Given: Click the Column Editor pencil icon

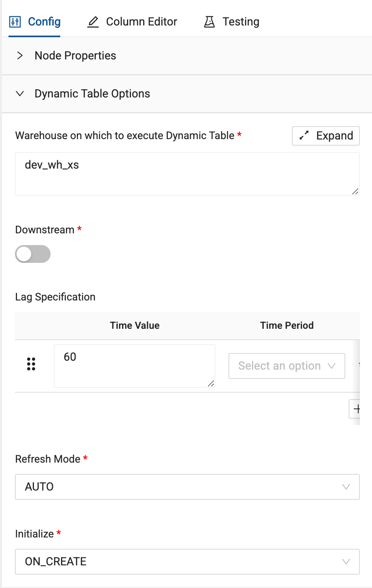Looking at the screenshot, I should coord(93,22).
